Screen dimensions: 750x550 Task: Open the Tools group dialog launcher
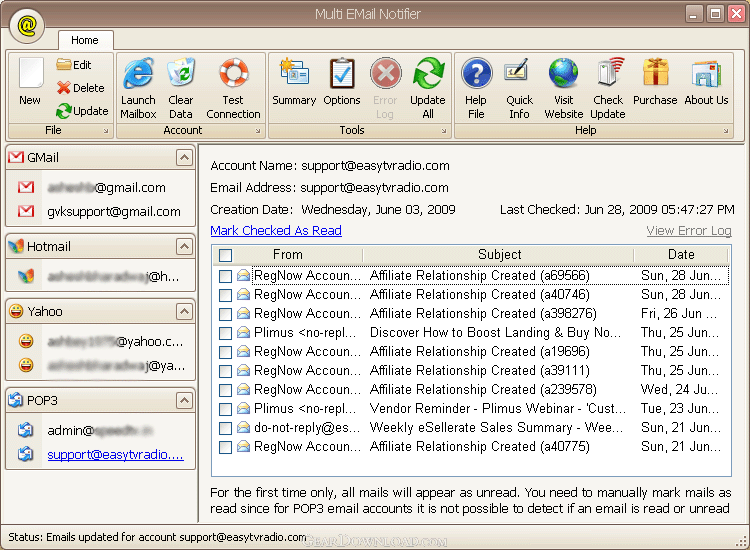(444, 131)
